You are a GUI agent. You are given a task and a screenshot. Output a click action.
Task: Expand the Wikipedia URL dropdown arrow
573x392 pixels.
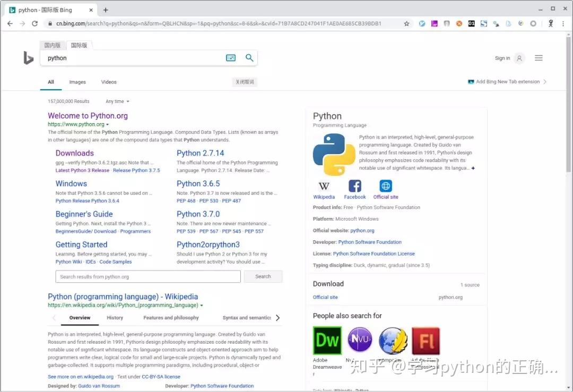coord(202,306)
